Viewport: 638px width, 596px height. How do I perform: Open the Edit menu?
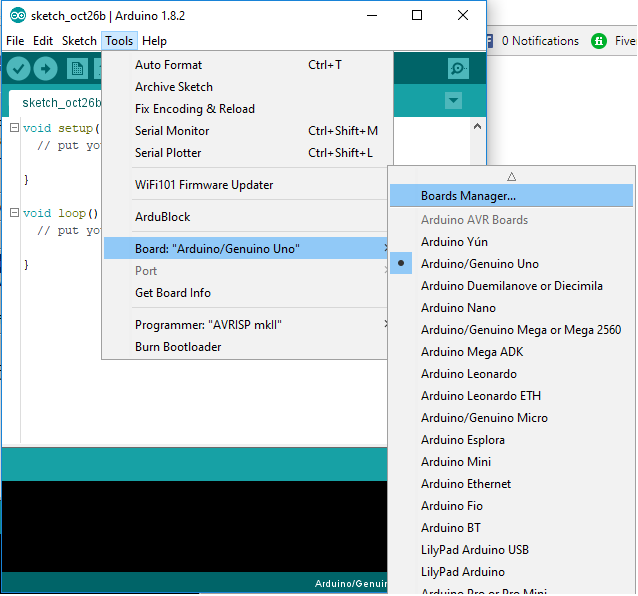pyautogui.click(x=43, y=41)
